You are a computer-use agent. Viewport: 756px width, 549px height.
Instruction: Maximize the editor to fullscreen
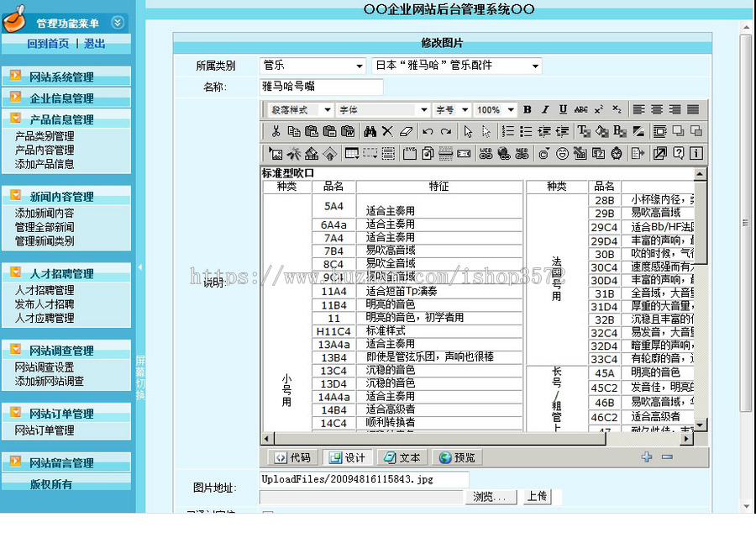tap(660, 153)
